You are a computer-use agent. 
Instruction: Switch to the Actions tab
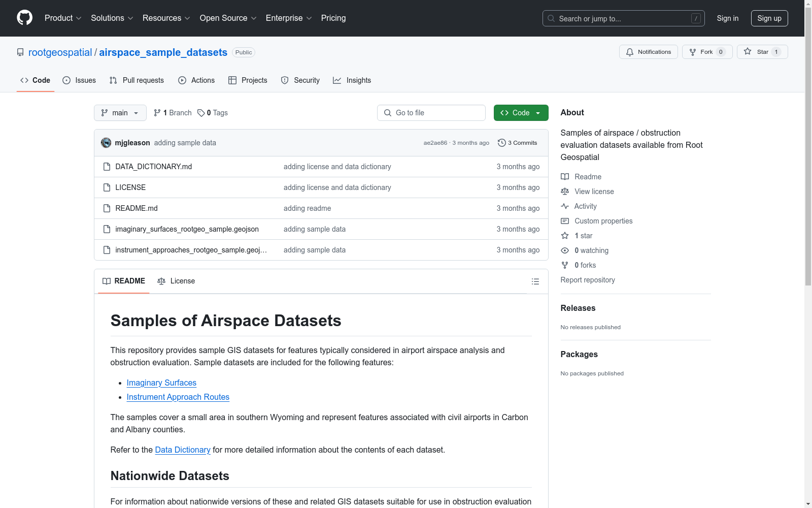(x=196, y=80)
